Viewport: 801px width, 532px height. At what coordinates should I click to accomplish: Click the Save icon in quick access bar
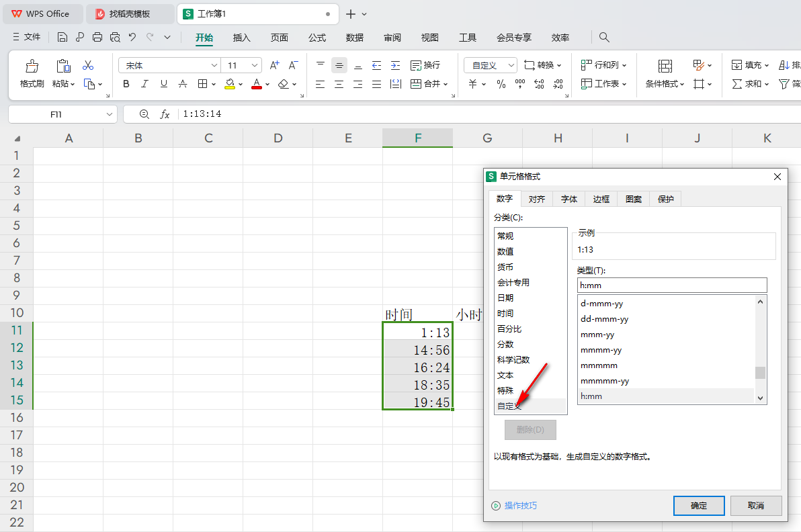click(62, 38)
